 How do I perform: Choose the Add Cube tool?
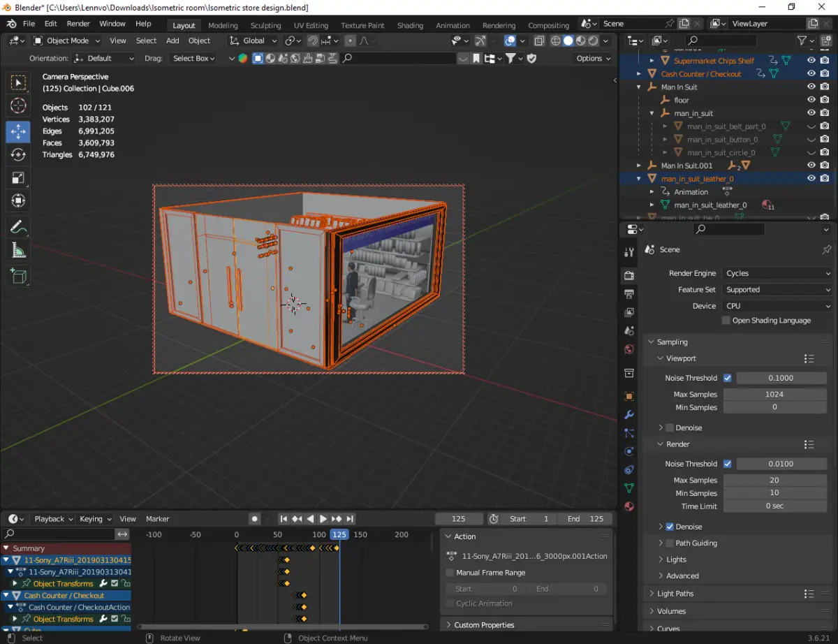click(19, 276)
